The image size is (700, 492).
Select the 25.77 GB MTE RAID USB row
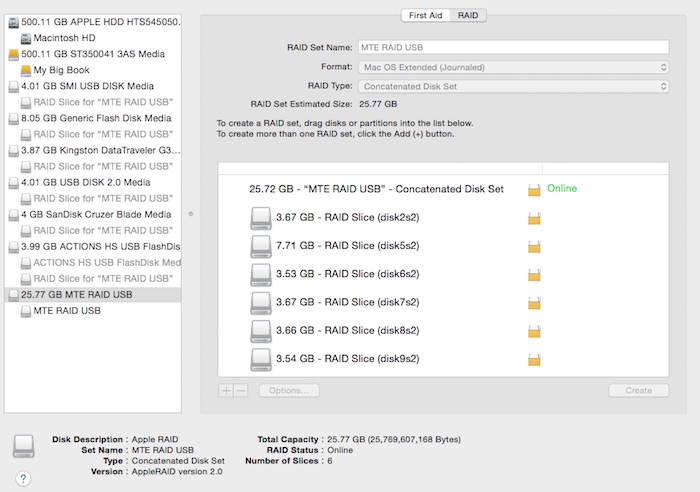[93, 295]
